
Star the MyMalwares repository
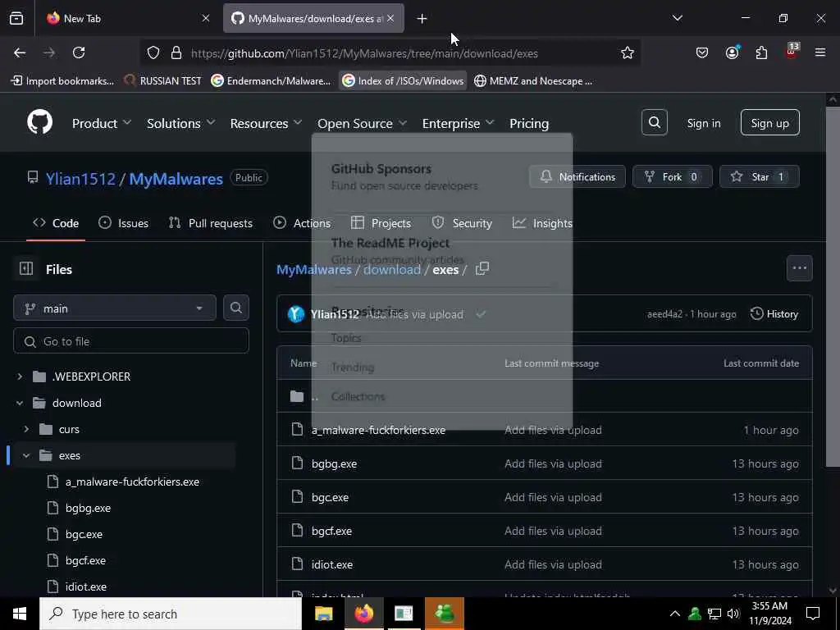click(759, 177)
